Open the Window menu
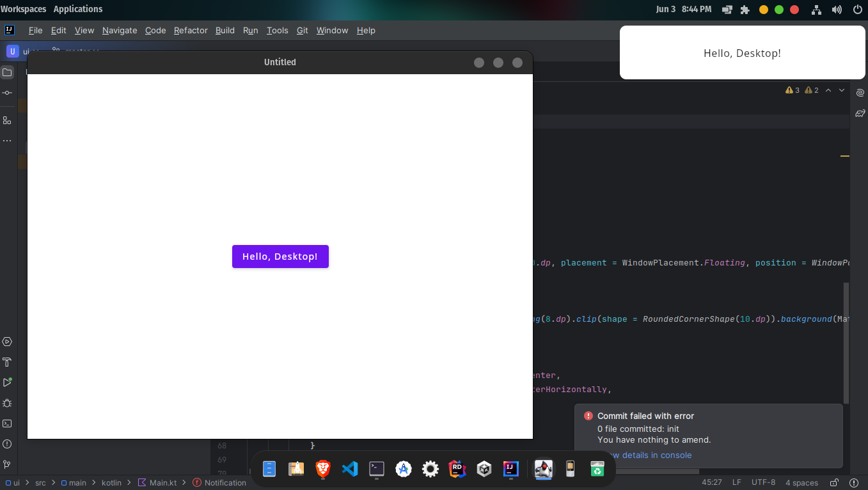 tap(333, 30)
